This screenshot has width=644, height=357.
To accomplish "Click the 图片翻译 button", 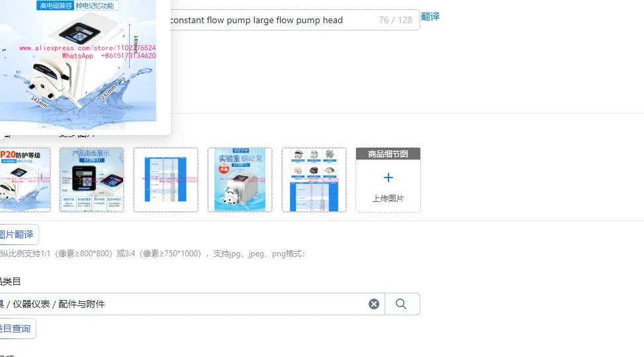I will 18,234.
